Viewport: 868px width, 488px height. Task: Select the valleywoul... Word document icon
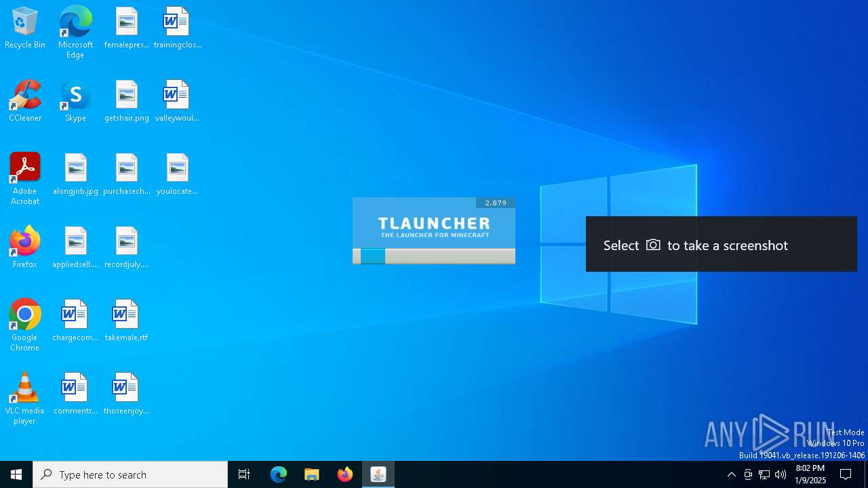click(178, 102)
